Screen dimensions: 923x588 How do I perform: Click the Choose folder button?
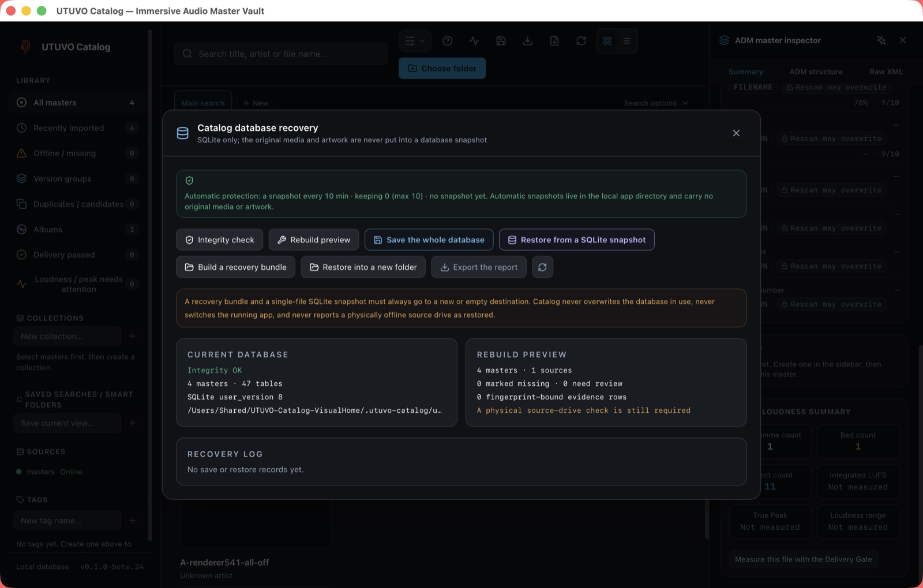point(442,68)
